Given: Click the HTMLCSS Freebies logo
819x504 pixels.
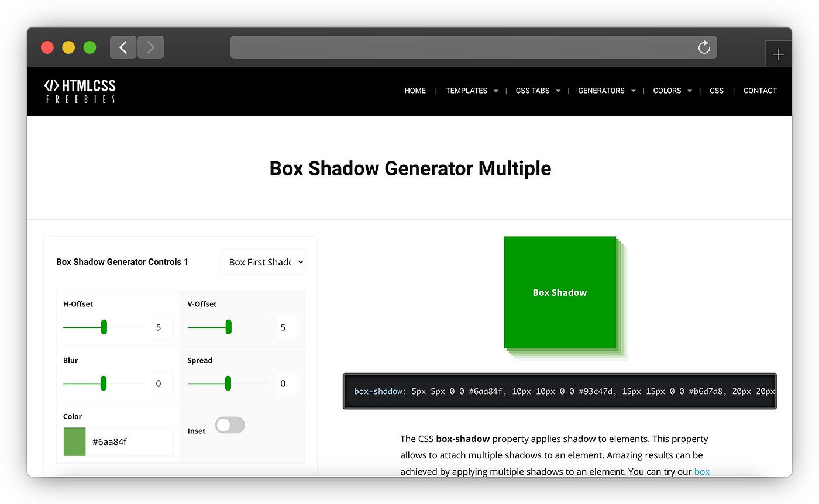Looking at the screenshot, I should 80,91.
